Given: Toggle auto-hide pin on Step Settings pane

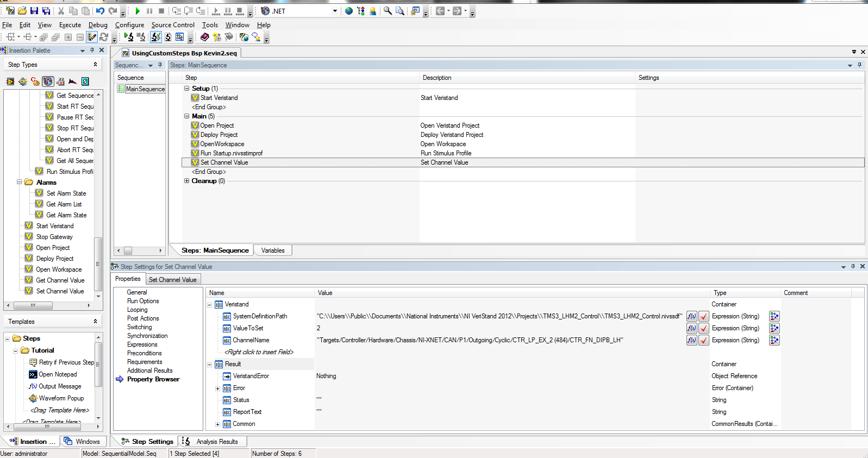Looking at the screenshot, I should click(853, 266).
